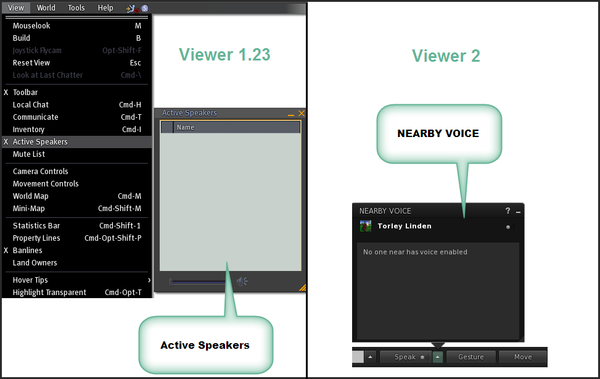
Task: Open Mute List menu entry
Action: click(x=77, y=154)
